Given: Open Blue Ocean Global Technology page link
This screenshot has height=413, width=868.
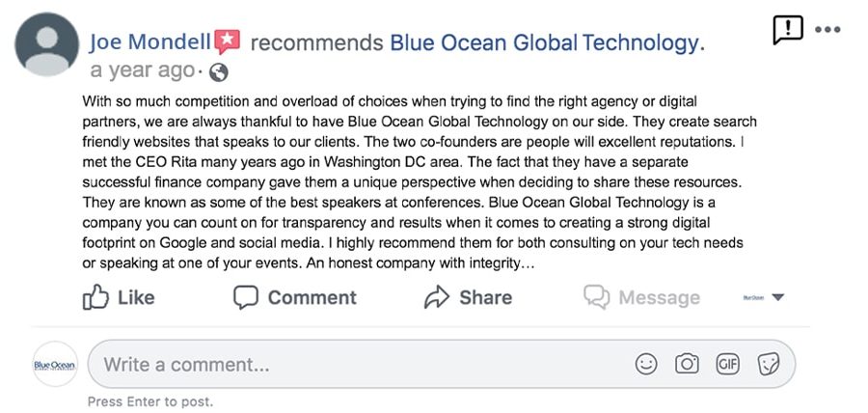Looking at the screenshot, I should 544,42.
